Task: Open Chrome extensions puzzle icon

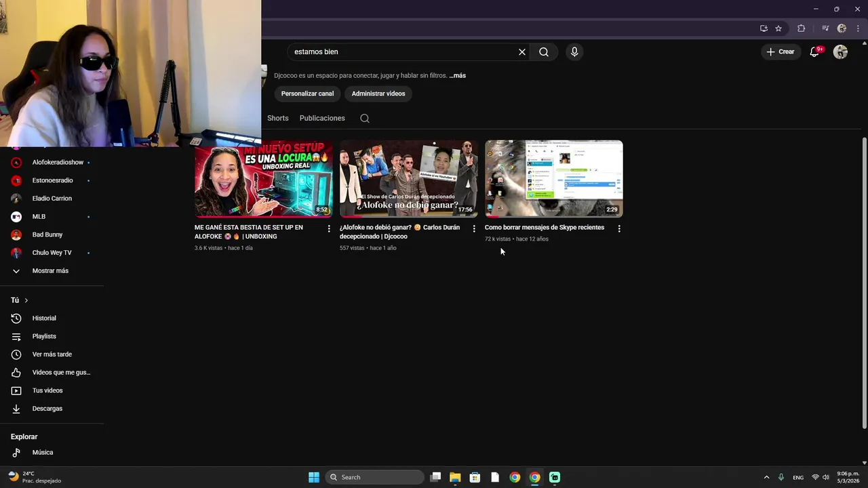Action: (x=802, y=28)
